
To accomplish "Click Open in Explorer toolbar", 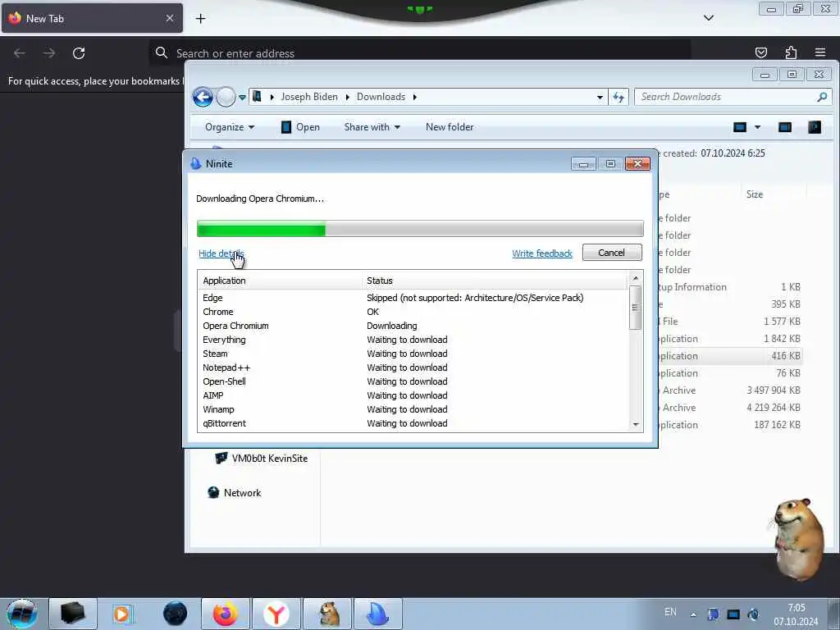I will point(300,127).
